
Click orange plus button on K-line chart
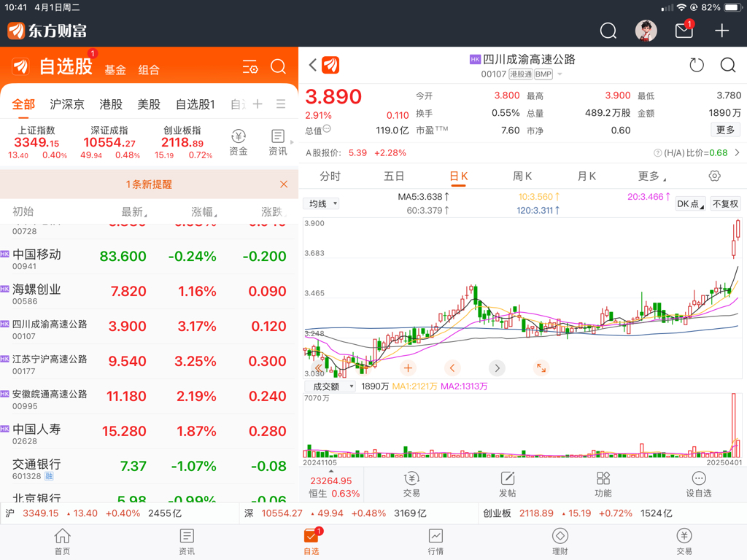(x=408, y=368)
